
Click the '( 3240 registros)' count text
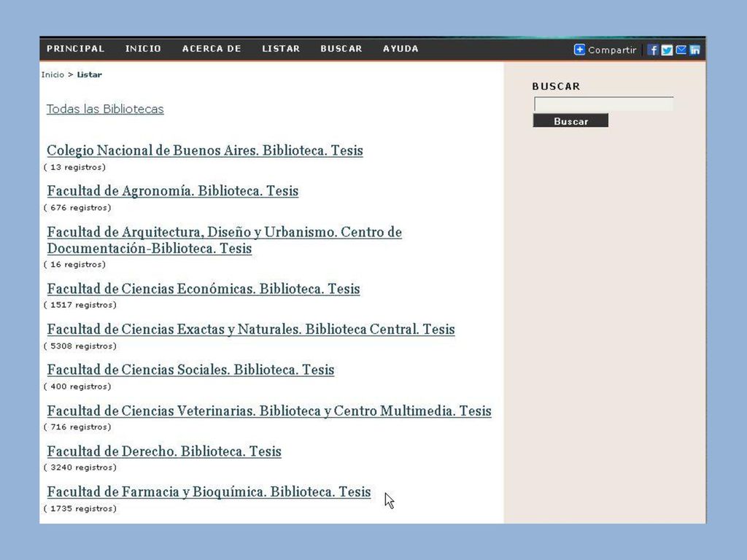[x=80, y=467]
